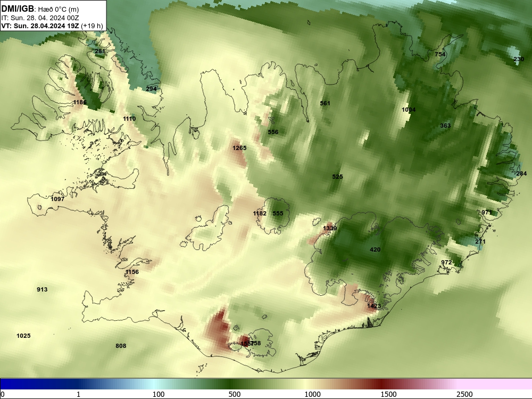Click the 271 value label
The image size is (532, 399).
coord(480,242)
